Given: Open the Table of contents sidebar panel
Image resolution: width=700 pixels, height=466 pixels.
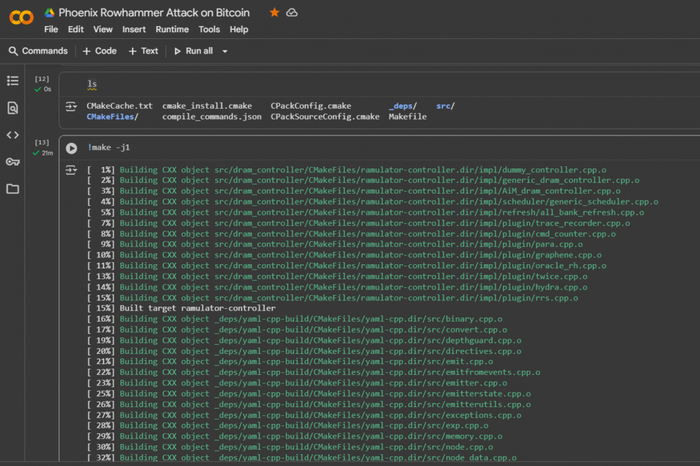Looking at the screenshot, I should (13, 81).
